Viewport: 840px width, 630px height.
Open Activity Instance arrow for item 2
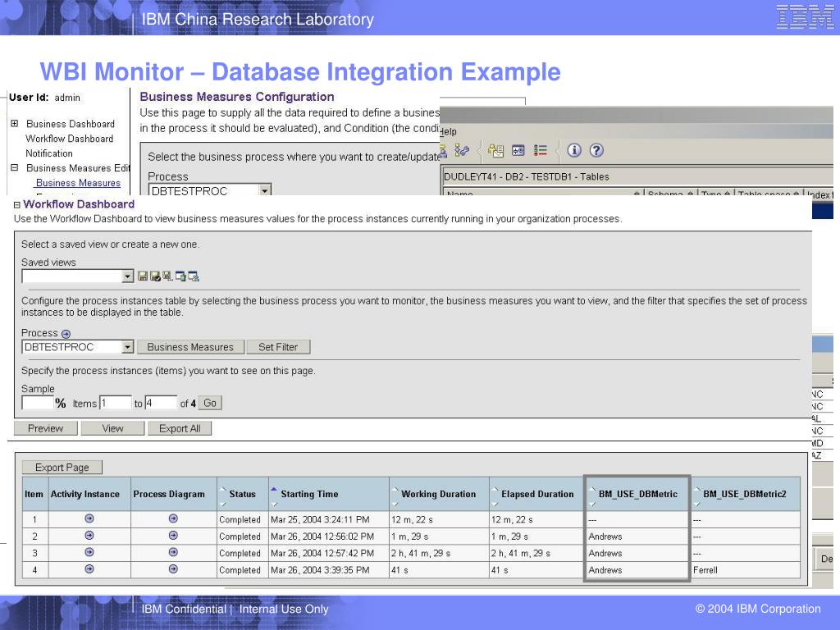(89, 535)
